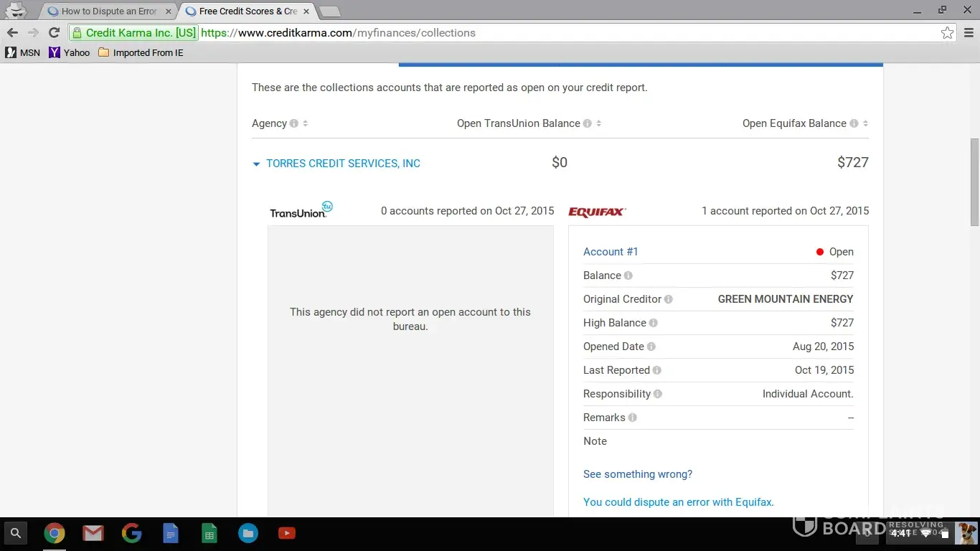Viewport: 980px width, 551px height.
Task: Click the 1 account reported on Oct 27, 2015 text
Action: click(x=785, y=211)
